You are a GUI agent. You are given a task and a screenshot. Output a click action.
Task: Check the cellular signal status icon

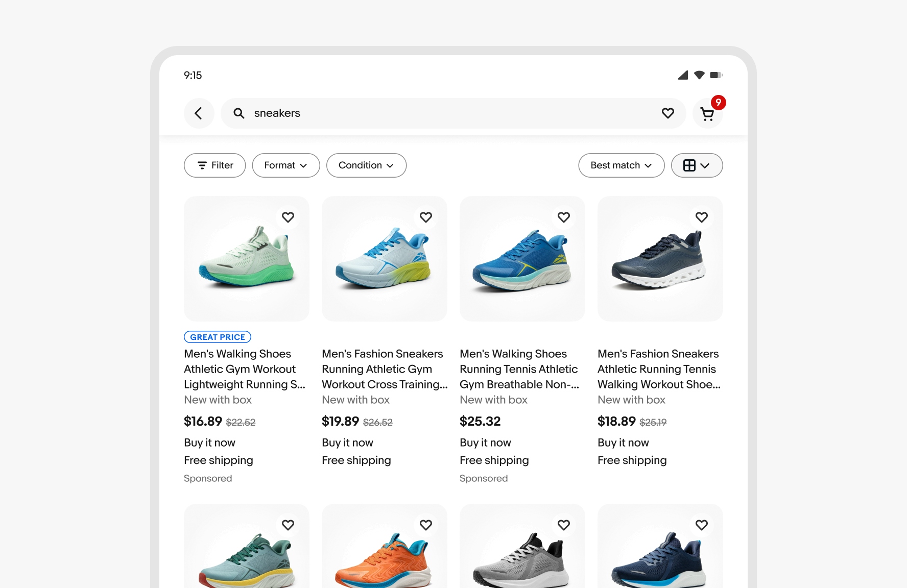[683, 75]
